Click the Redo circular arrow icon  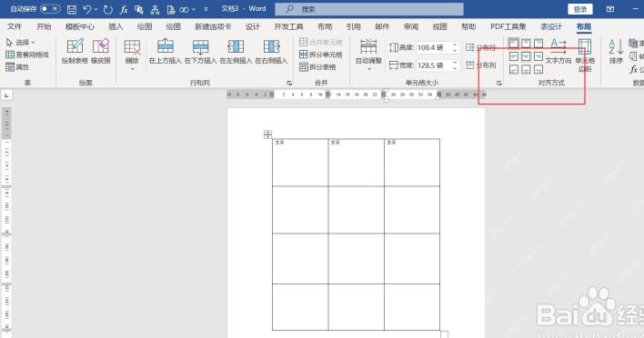tap(107, 9)
